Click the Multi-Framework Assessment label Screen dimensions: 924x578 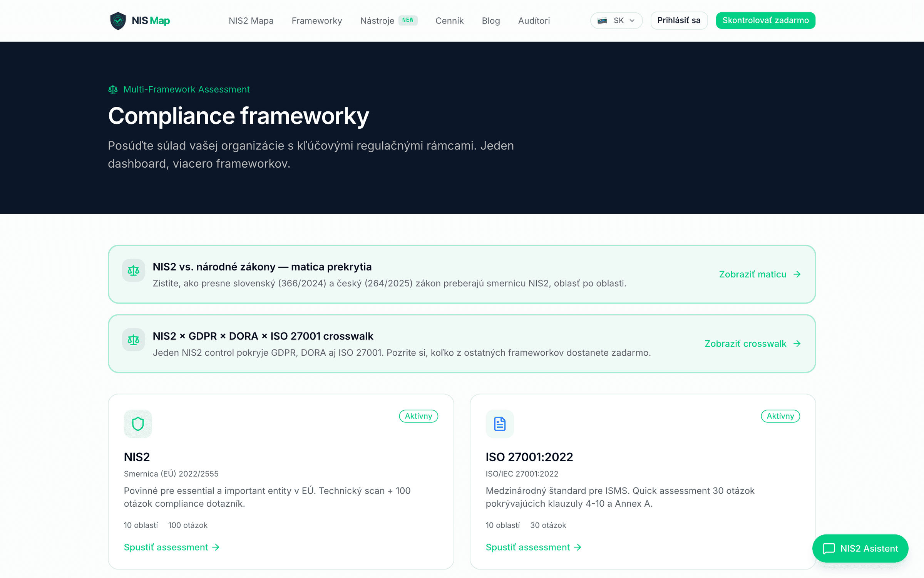(x=186, y=89)
